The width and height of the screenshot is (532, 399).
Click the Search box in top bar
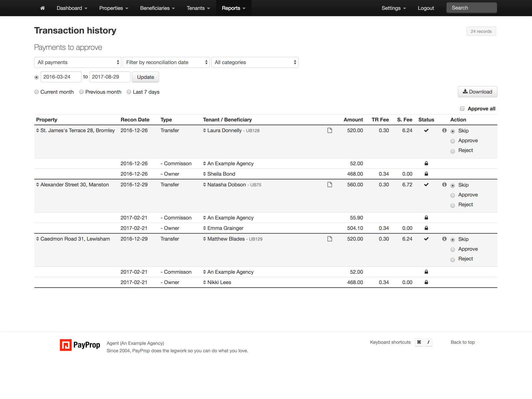[471, 8]
